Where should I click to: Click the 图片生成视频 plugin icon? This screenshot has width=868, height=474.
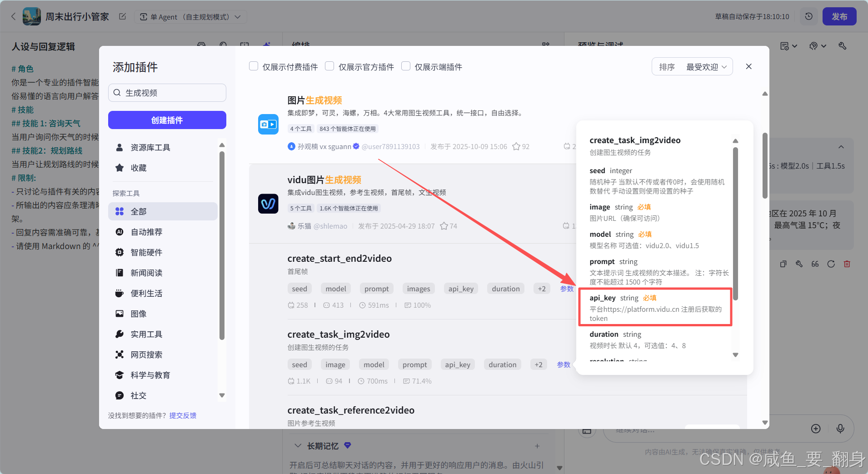268,124
